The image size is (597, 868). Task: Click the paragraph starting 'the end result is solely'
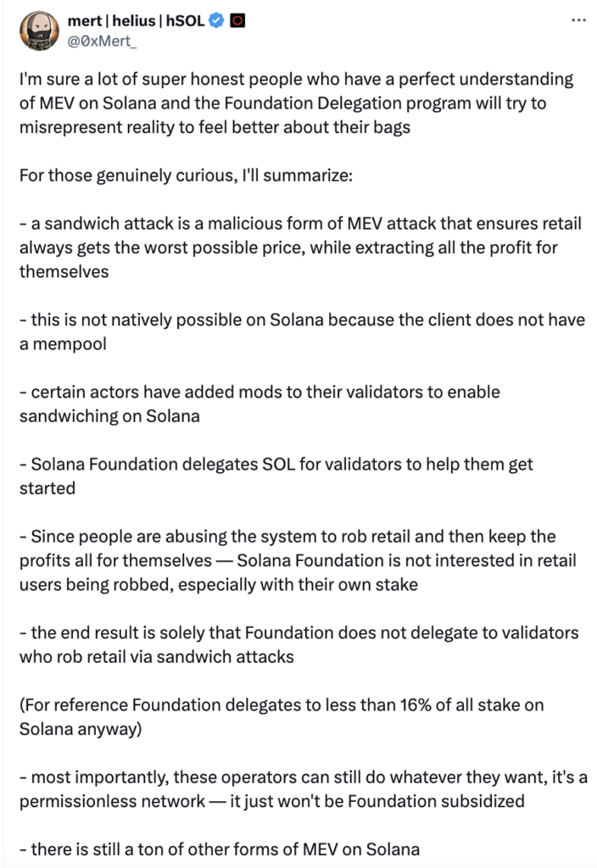(x=299, y=644)
